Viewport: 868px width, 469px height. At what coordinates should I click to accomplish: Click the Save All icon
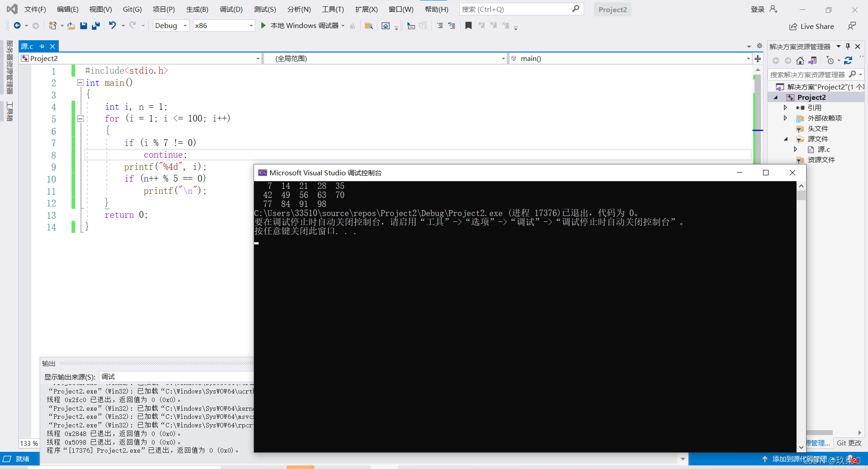click(x=96, y=26)
